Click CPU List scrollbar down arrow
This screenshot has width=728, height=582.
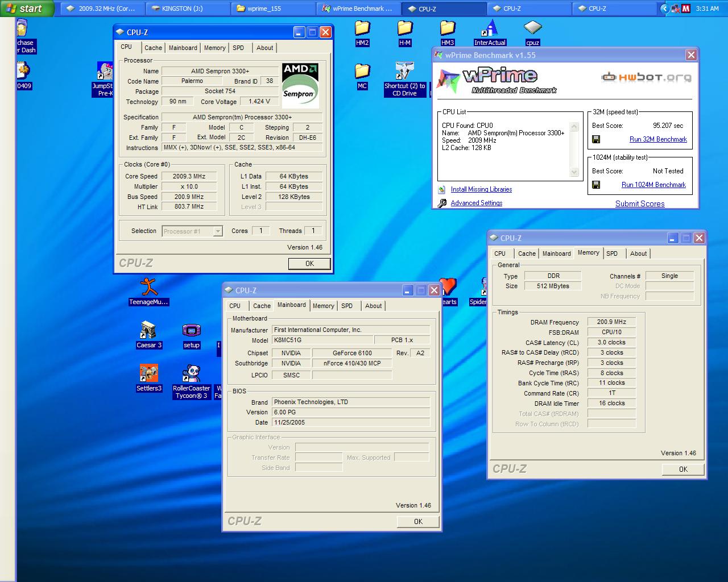coord(574,172)
